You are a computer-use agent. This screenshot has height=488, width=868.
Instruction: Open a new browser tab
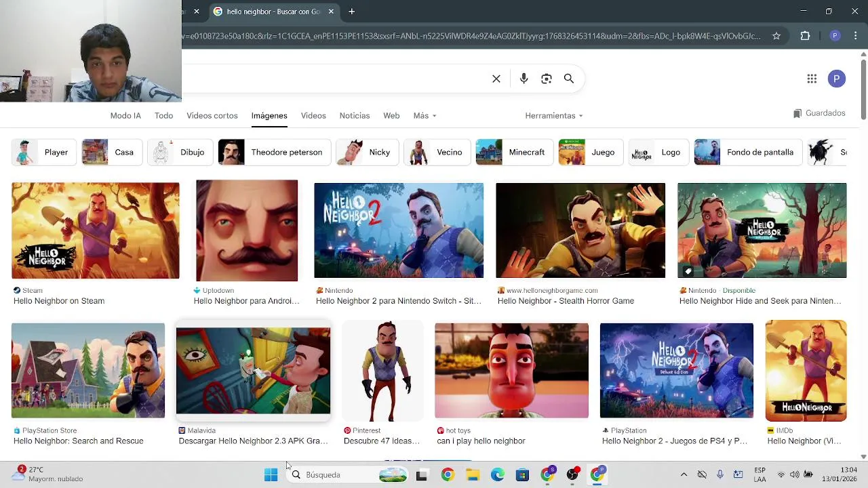(x=351, y=12)
